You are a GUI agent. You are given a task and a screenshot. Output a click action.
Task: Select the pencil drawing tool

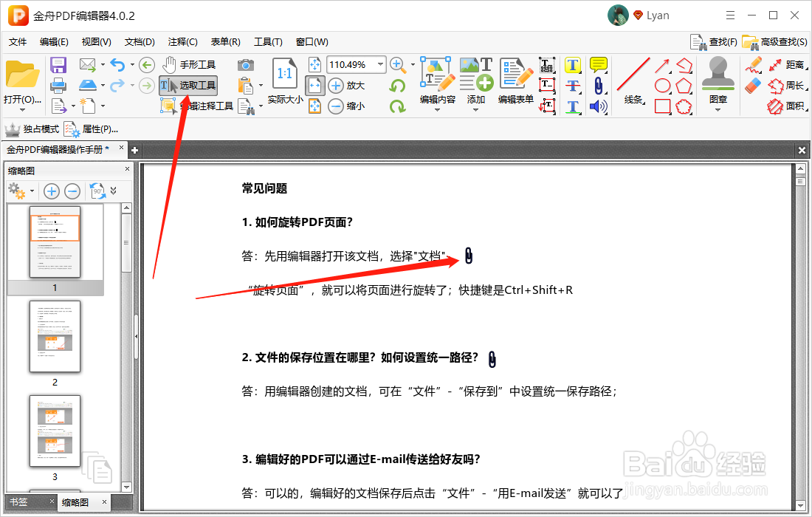(754, 65)
